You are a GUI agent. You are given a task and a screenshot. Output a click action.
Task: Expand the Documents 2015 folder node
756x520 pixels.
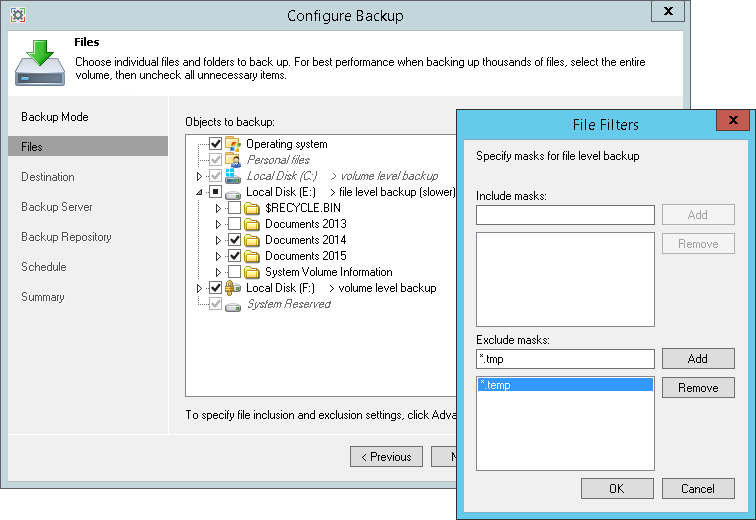218,256
